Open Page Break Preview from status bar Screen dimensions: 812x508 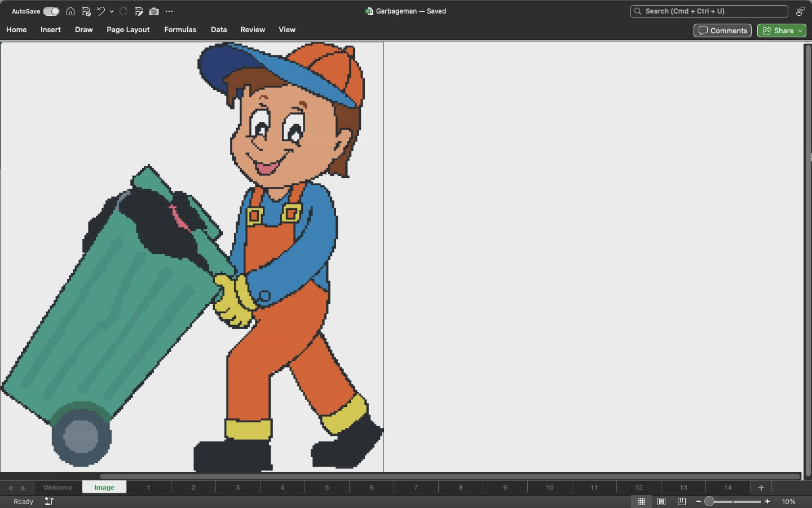[681, 501]
